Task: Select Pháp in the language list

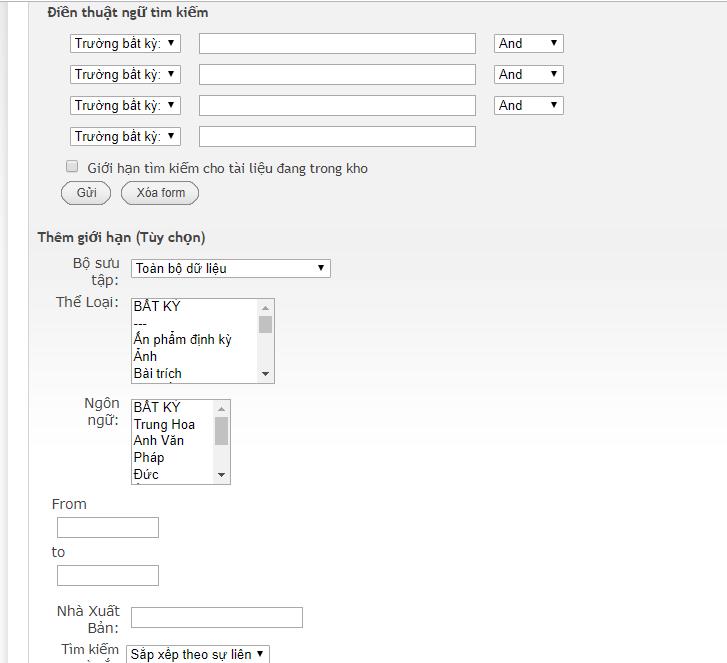Action: (149, 458)
